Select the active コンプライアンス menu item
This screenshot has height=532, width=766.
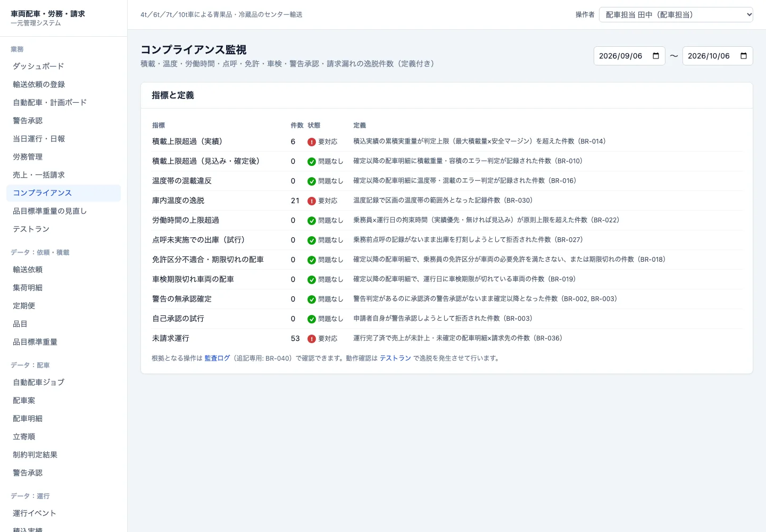(x=64, y=193)
